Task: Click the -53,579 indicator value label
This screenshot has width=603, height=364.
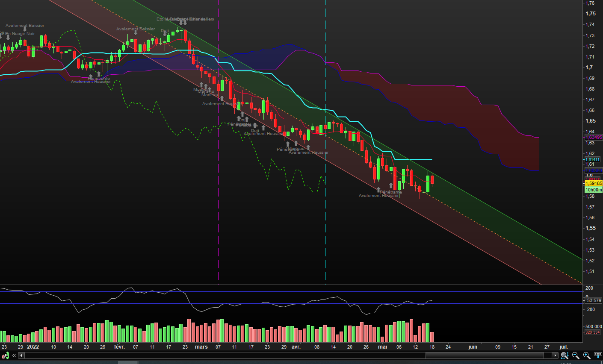Action: (x=593, y=300)
